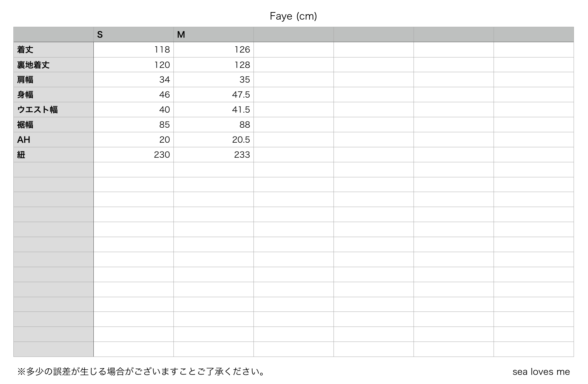
Task: Select the 身幅 row label
Action: click(54, 95)
